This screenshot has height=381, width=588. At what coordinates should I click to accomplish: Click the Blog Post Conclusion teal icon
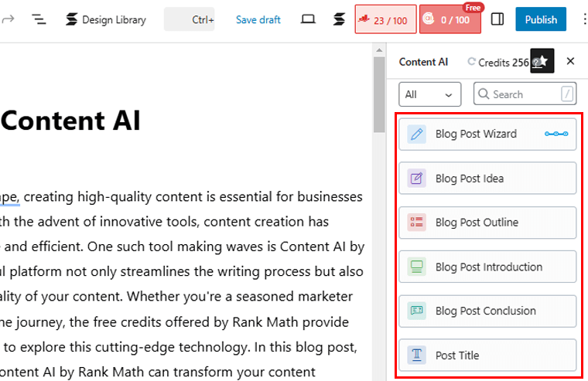click(x=416, y=311)
